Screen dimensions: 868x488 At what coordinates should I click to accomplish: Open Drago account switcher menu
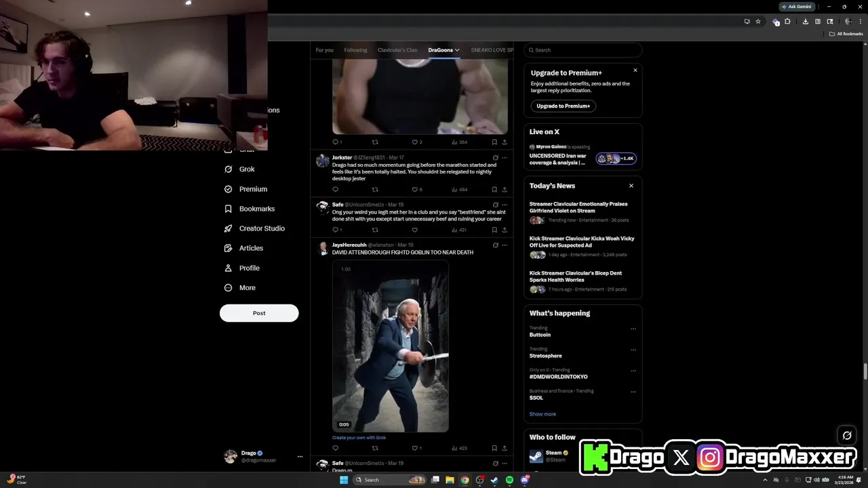point(263,457)
